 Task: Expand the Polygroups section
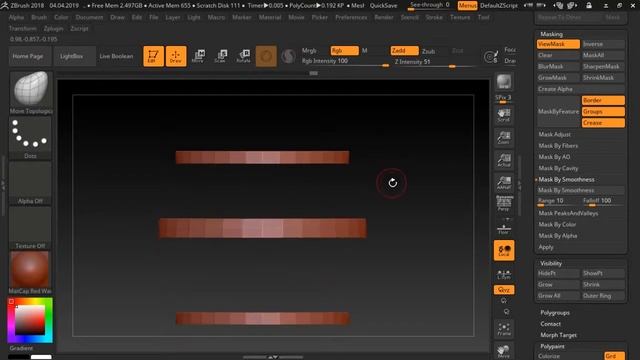(555, 313)
